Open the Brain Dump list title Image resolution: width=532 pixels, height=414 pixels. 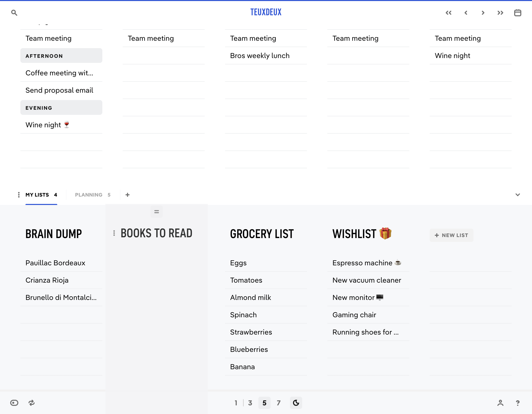[x=54, y=234]
